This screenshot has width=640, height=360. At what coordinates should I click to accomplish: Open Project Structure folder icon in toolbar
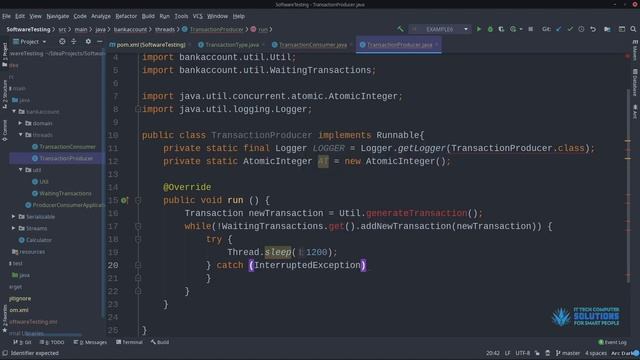607,29
